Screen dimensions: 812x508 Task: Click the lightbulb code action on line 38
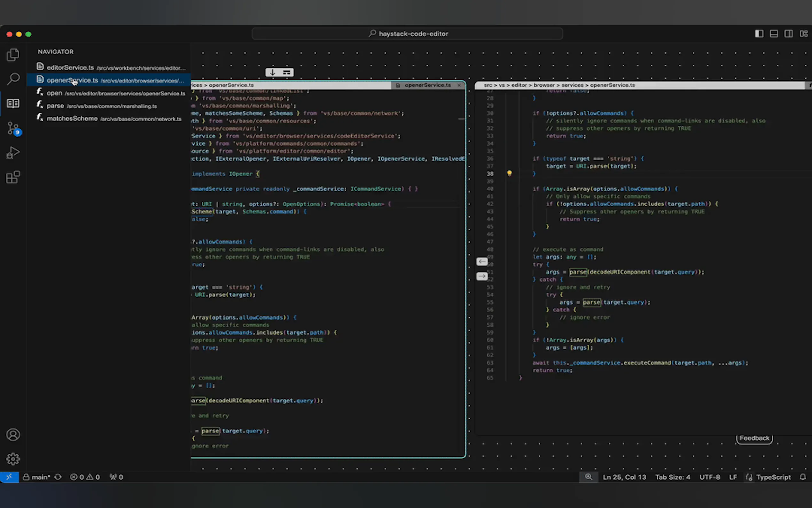pos(509,173)
